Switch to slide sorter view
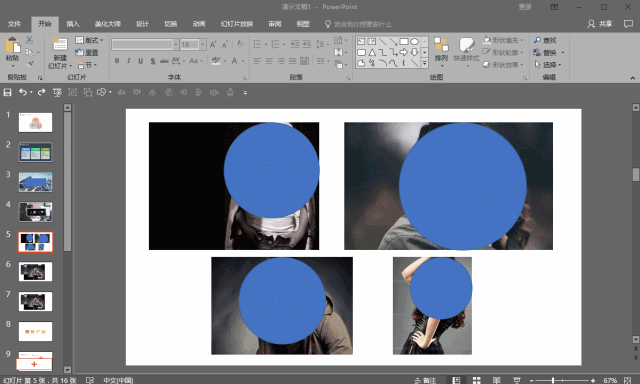Image resolution: width=640 pixels, height=384 pixels. [x=476, y=380]
